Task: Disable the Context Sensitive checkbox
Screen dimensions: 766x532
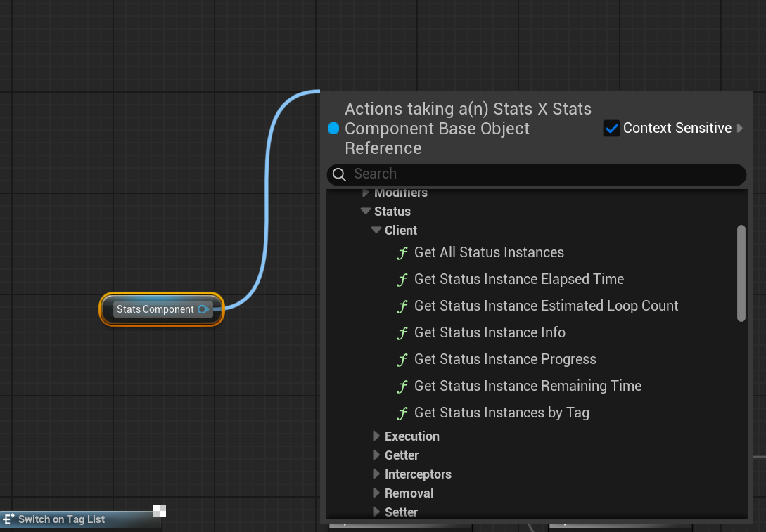Action: coord(611,128)
